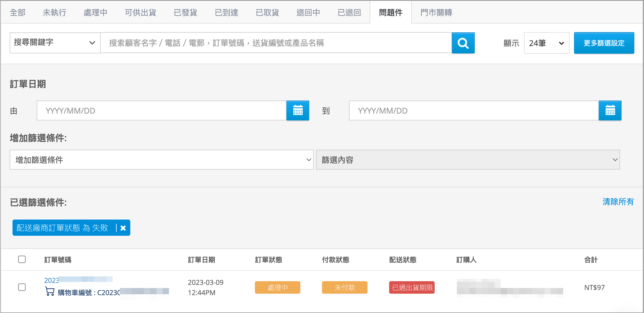Open the 已退回 tab
Viewport: 644px width, 313px height.
coord(349,12)
